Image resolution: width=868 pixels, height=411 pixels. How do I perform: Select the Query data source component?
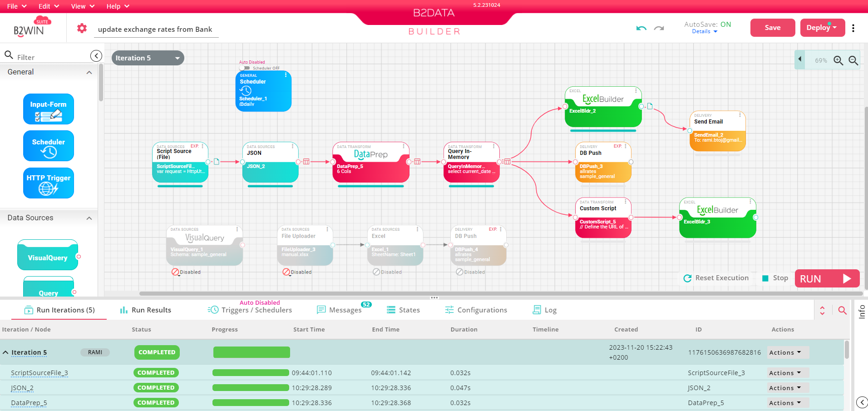coord(49,287)
